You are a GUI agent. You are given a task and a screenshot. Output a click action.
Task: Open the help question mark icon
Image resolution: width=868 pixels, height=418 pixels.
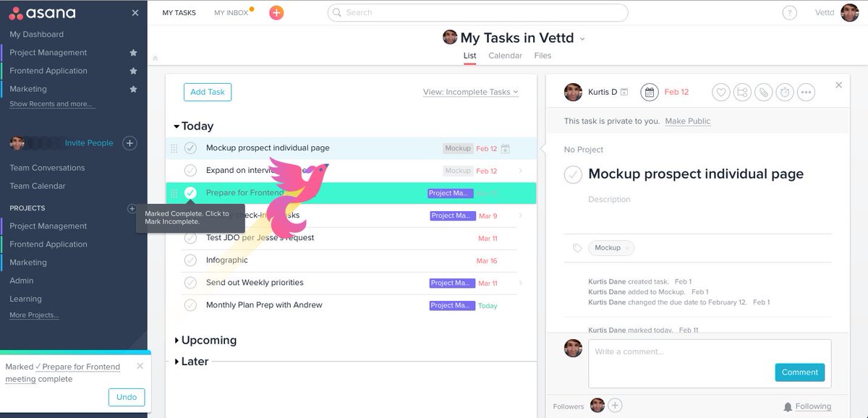[790, 12]
